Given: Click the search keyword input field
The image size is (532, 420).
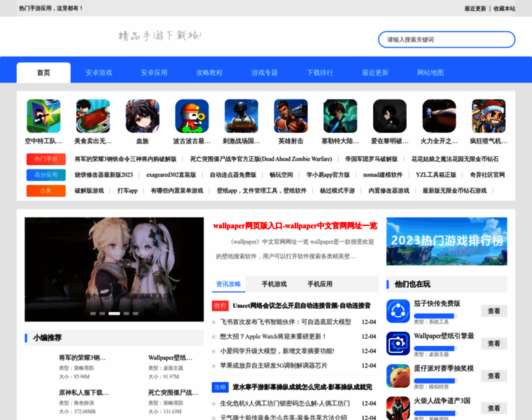Looking at the screenshot, I should coord(447,40).
